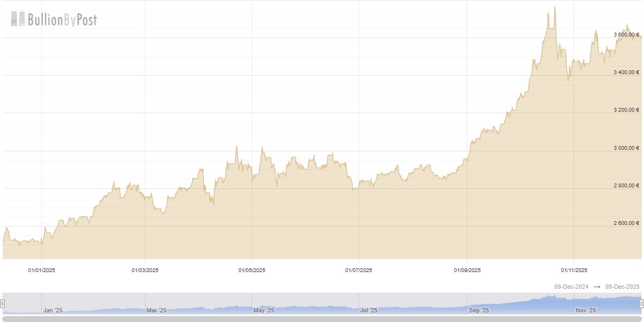Screen dimensions: 644x322
Task: Click the arrow between the range dates
Action: (x=597, y=287)
